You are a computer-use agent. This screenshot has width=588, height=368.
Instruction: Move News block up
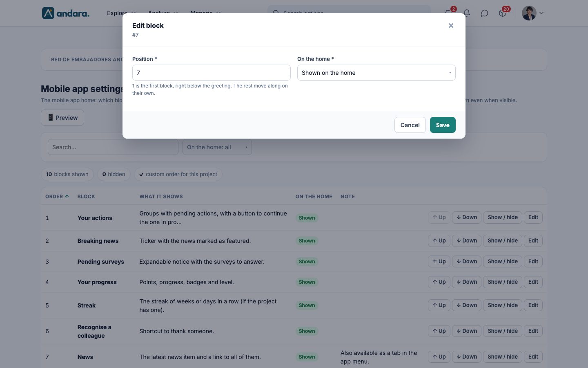tap(439, 357)
